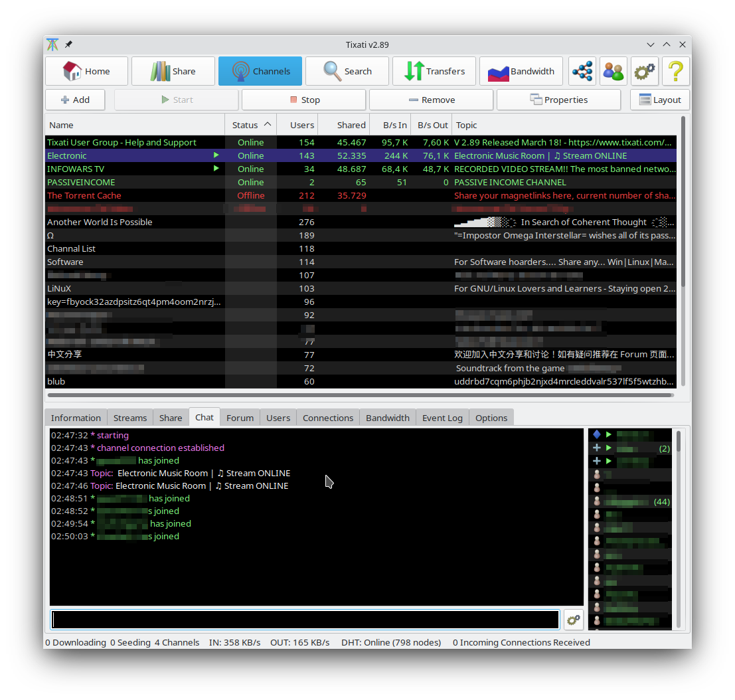
Task: Switch to the Event Log tab
Action: [442, 418]
